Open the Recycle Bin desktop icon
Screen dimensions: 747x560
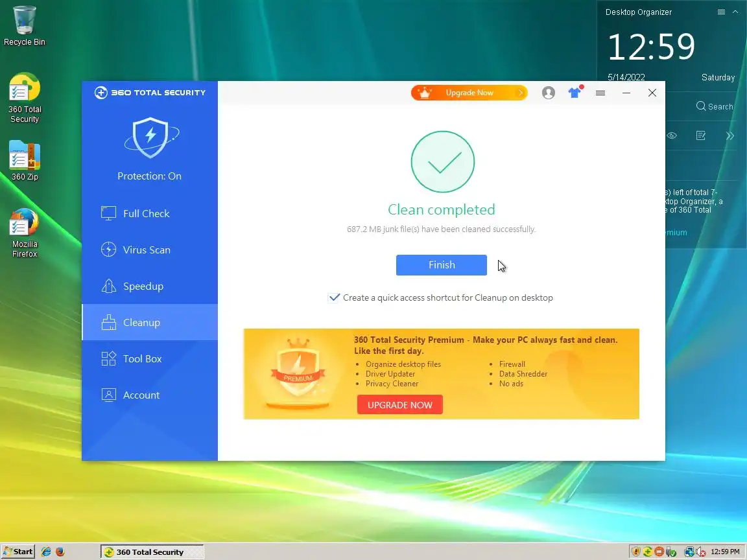tap(24, 26)
